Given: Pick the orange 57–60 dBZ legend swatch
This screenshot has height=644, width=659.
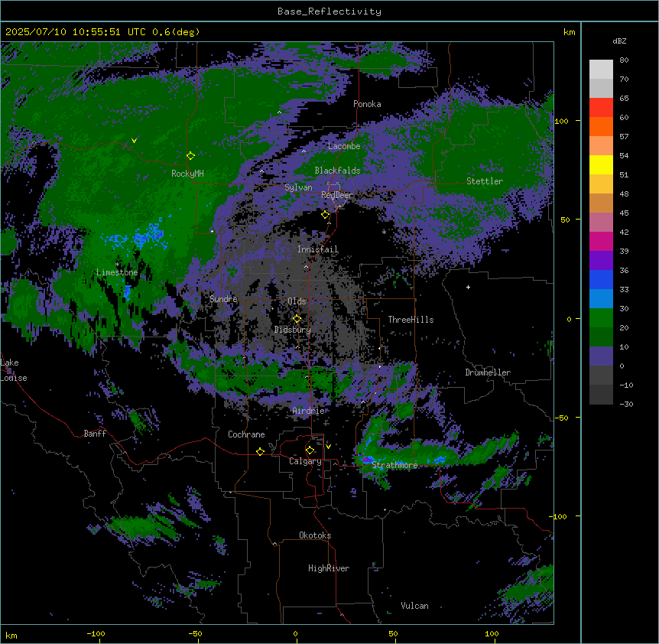Looking at the screenshot, I should click(601, 126).
